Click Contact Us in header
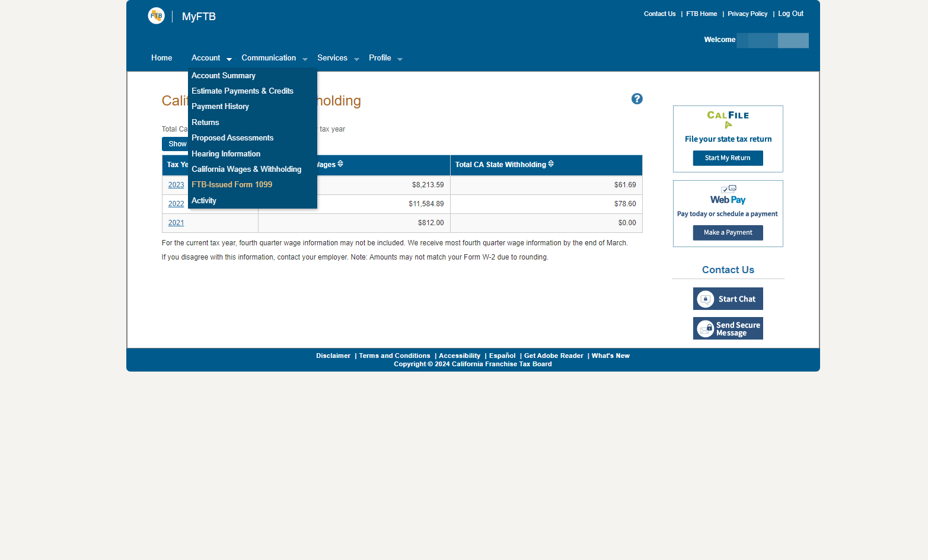The height and width of the screenshot is (560, 928). coord(659,14)
